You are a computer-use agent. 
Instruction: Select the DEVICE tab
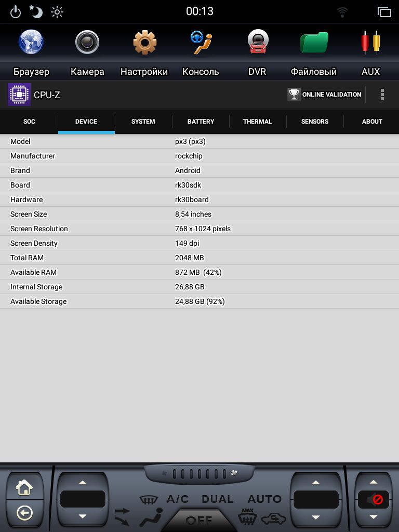[86, 122]
